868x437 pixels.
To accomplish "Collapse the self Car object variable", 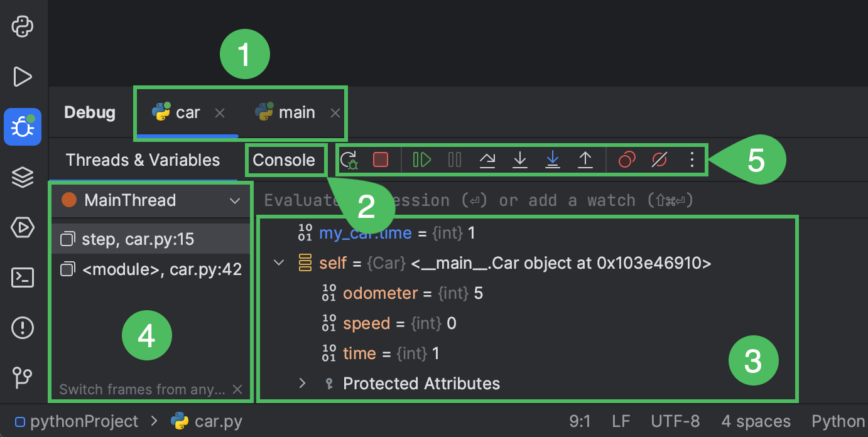I will (278, 262).
